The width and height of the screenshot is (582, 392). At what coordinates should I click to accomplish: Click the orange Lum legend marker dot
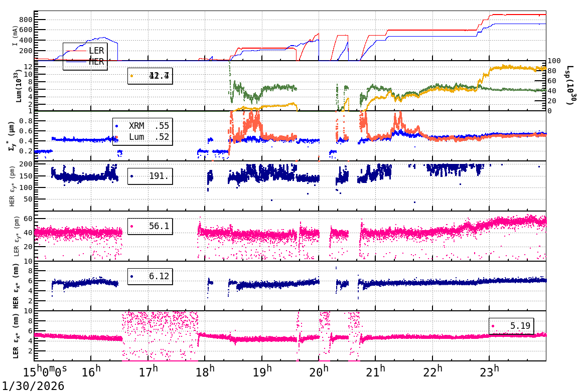(117, 137)
